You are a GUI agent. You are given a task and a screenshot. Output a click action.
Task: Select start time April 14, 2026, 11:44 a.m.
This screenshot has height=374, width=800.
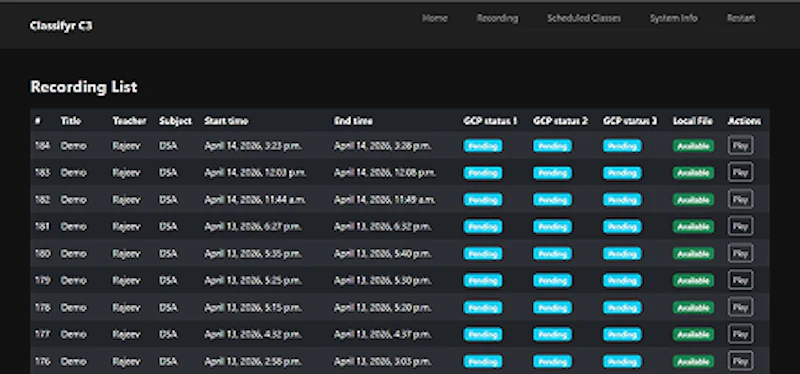[x=255, y=200]
